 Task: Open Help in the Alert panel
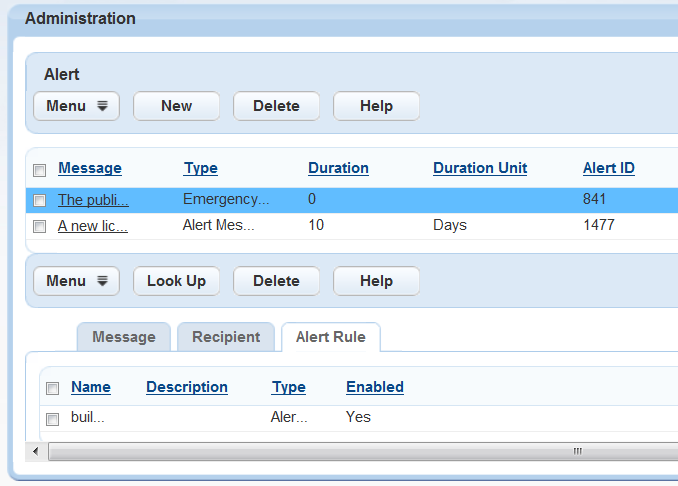(x=376, y=106)
